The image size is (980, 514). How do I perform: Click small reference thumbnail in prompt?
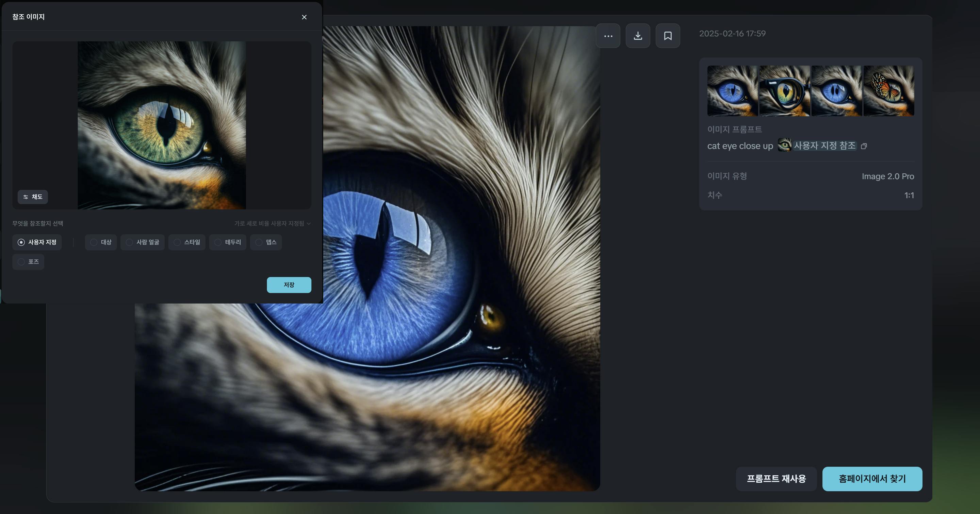click(784, 145)
